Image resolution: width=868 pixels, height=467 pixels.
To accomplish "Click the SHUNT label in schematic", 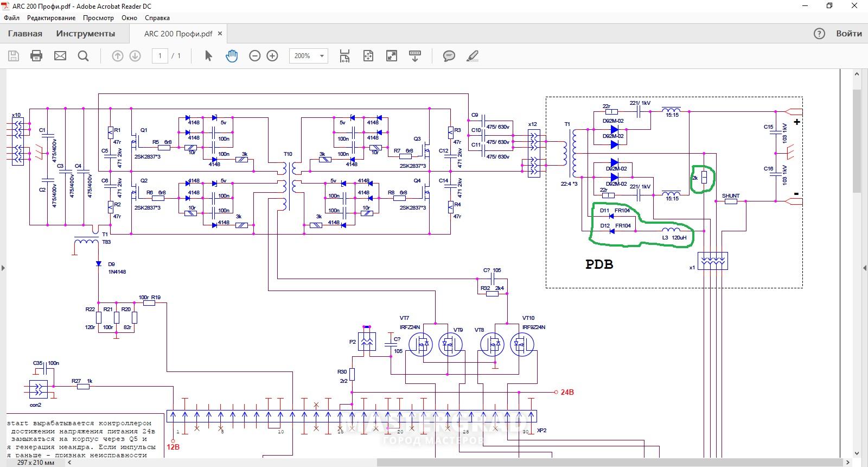I will point(730,196).
